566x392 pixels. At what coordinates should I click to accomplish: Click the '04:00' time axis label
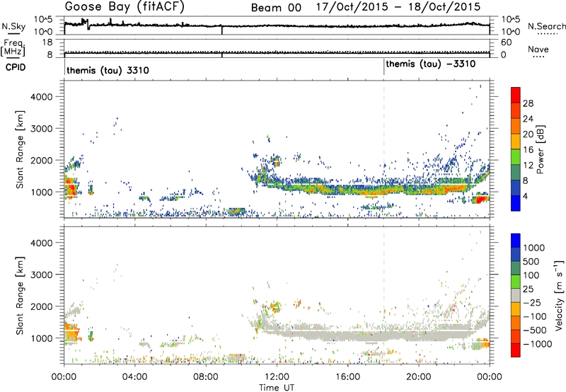(135, 377)
